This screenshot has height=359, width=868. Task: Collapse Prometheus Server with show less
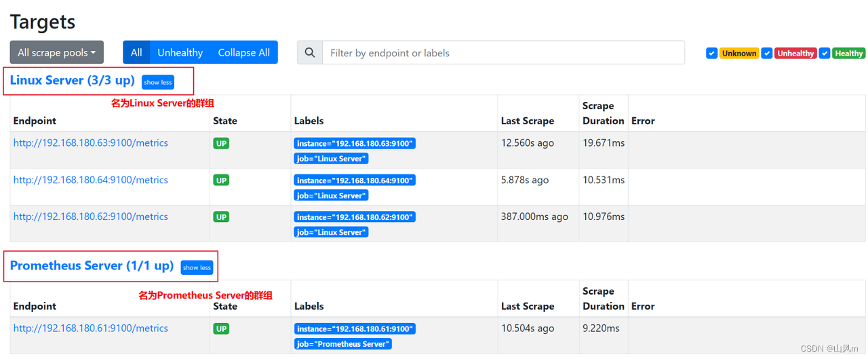tap(197, 267)
